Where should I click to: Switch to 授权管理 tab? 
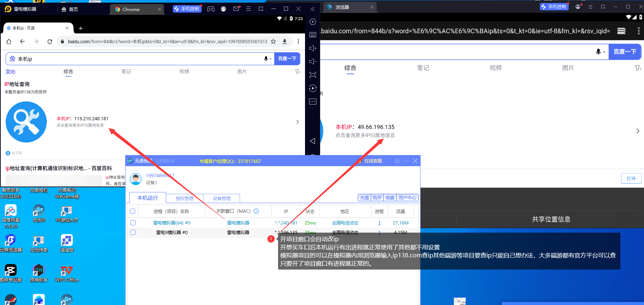point(185,198)
